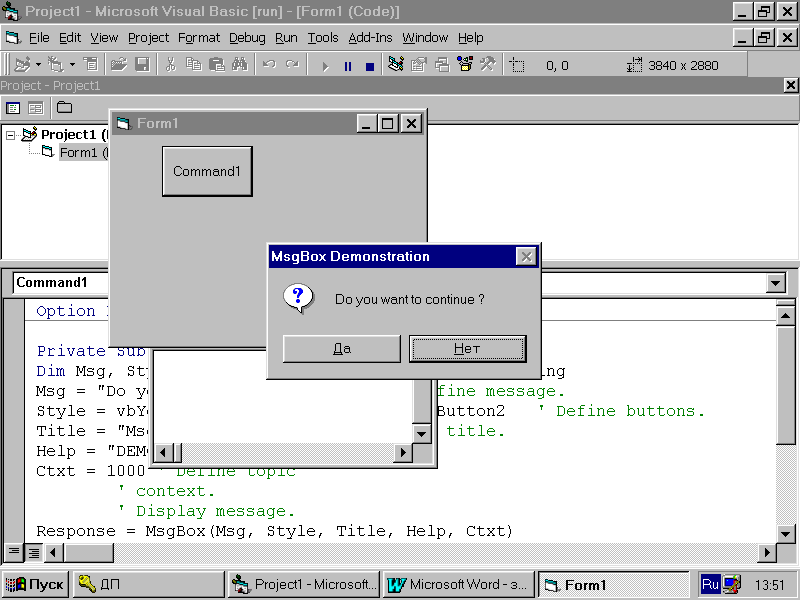Click the Open Project folder icon
This screenshot has width=800, height=600.
click(119, 65)
